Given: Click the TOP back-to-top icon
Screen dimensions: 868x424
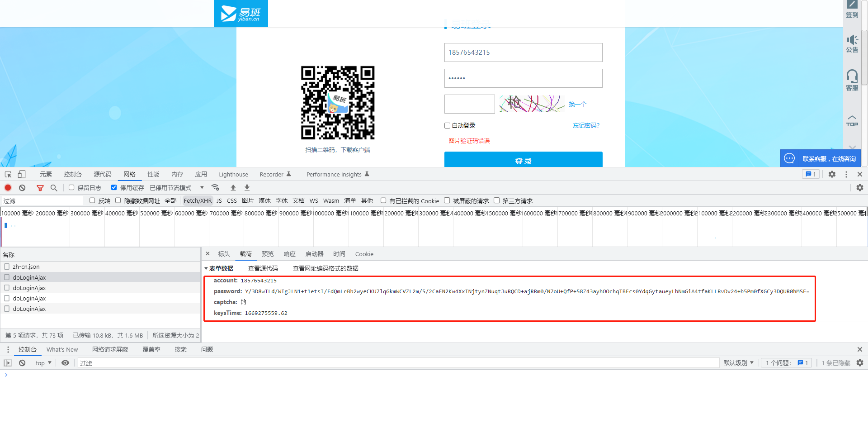Looking at the screenshot, I should coord(852,121).
